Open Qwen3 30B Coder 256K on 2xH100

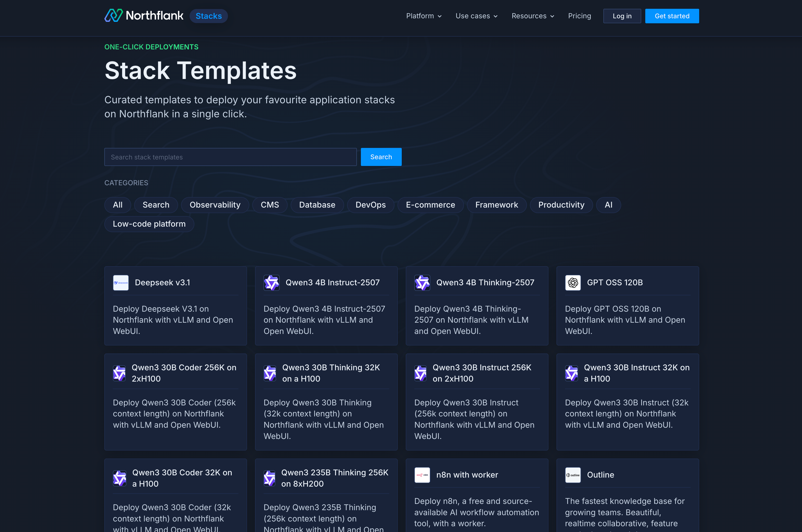(x=184, y=373)
